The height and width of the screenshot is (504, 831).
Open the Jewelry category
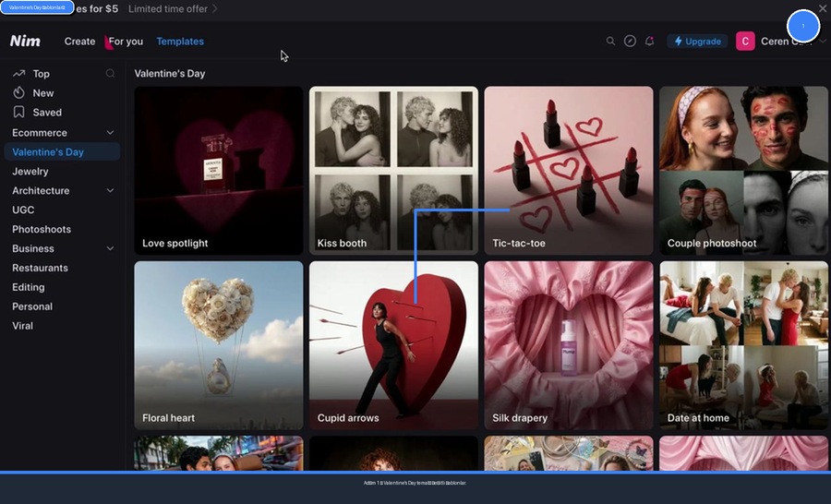coord(30,171)
